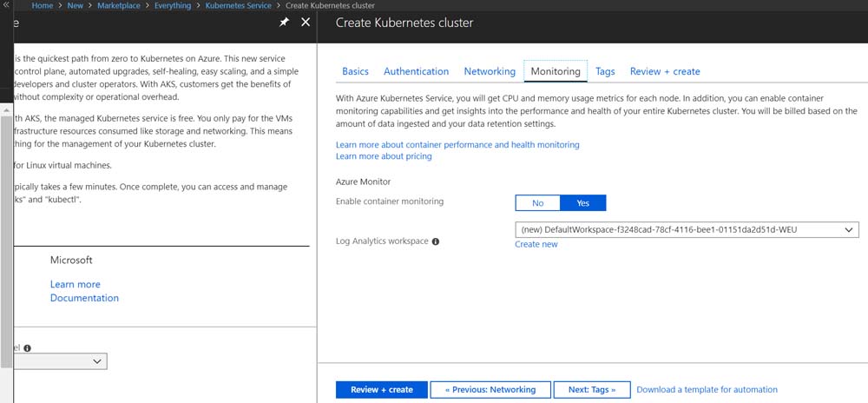Close the Kubernetes Service blade
868x403 pixels.
click(x=306, y=23)
